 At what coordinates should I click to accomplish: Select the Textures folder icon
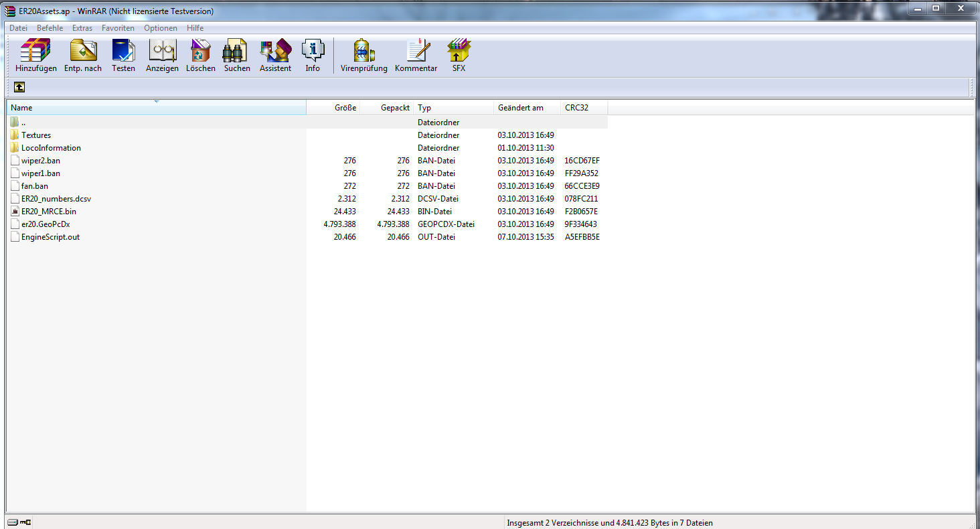(15, 135)
